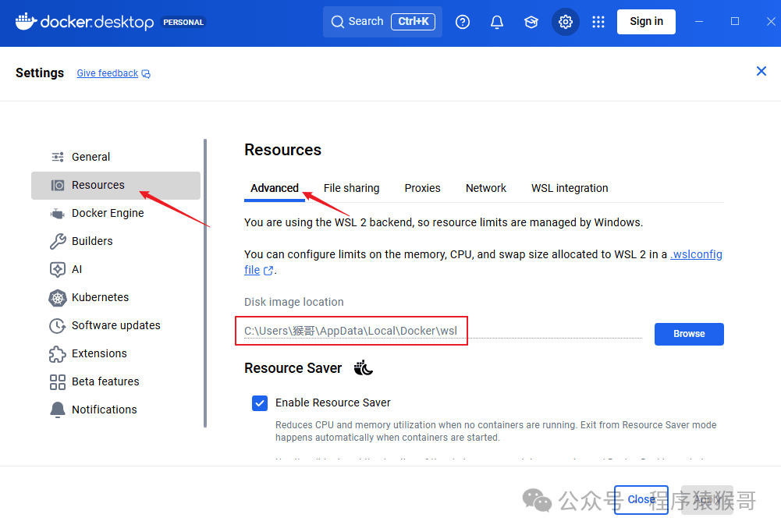The height and width of the screenshot is (532, 781).
Task: Switch to the File sharing tab
Action: tap(351, 188)
